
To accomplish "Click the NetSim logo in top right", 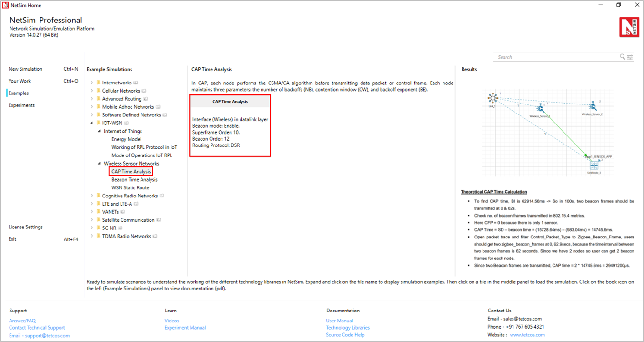I will pos(629,27).
